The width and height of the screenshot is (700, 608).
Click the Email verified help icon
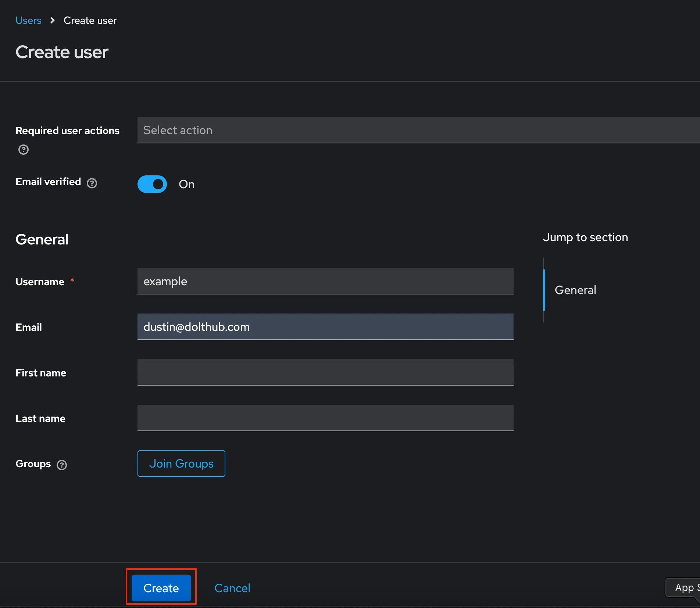coord(92,183)
